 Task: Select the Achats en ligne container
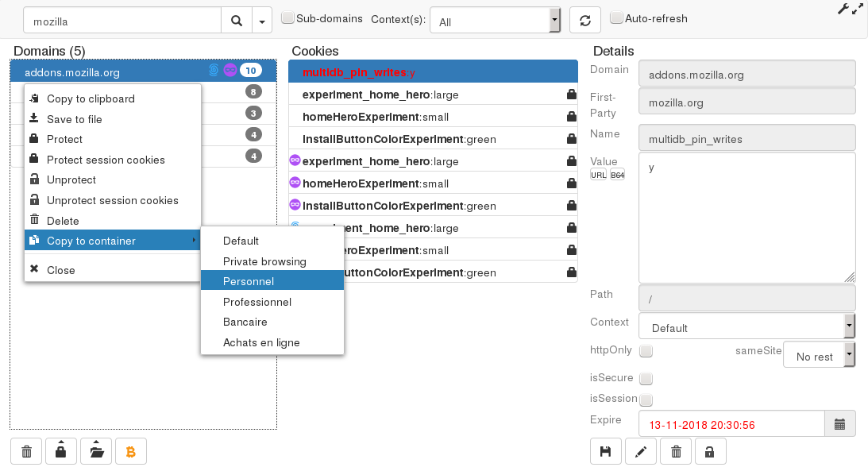coord(272,342)
